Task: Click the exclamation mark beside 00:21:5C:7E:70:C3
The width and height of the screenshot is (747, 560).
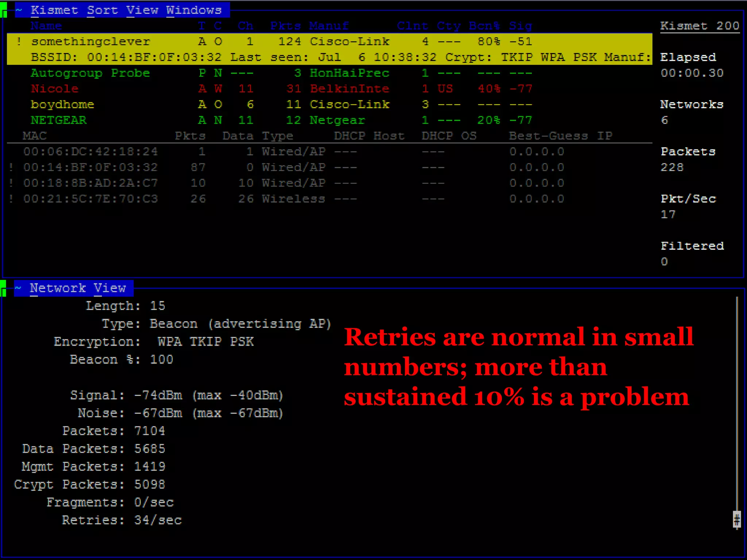Action: pyautogui.click(x=12, y=199)
